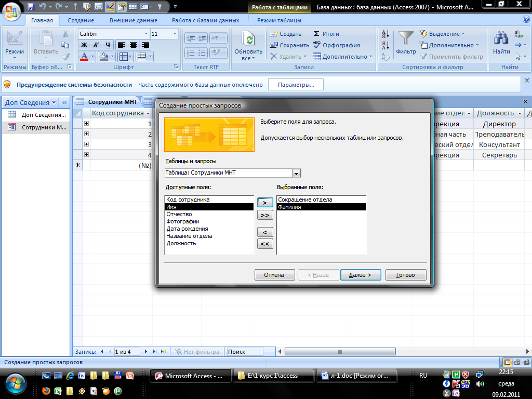Click Windows Start orb
The width and height of the screenshot is (532, 399).
click(15, 384)
